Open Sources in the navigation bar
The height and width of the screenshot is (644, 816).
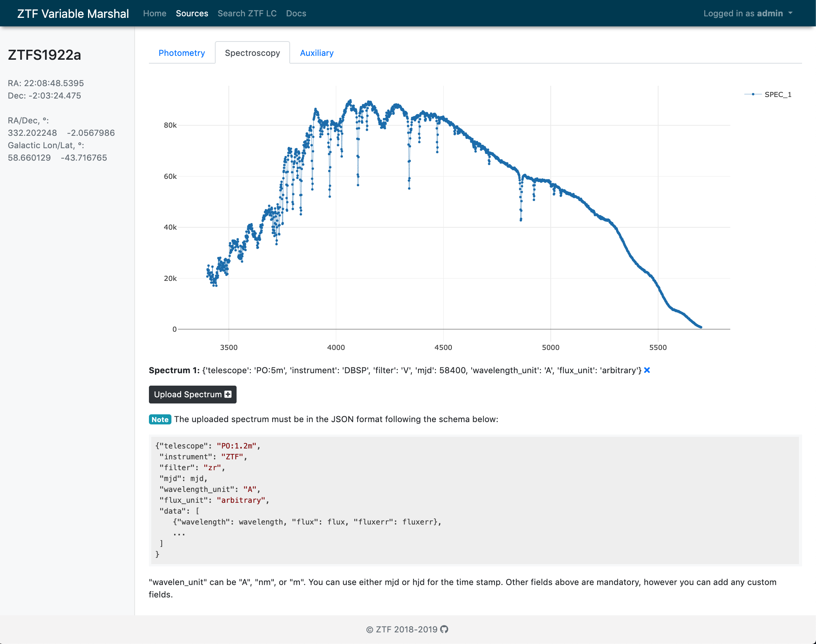(192, 13)
